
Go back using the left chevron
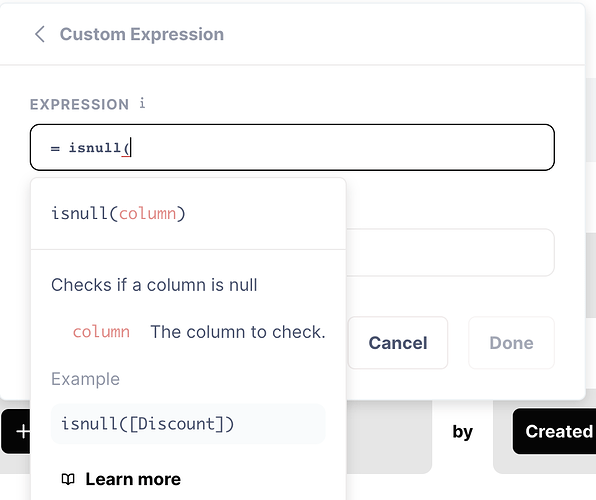(x=40, y=34)
